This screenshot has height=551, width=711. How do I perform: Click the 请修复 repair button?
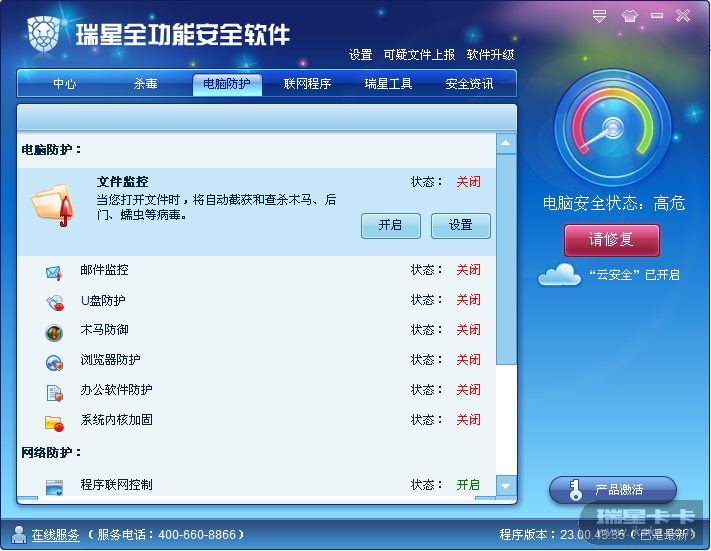[611, 239]
